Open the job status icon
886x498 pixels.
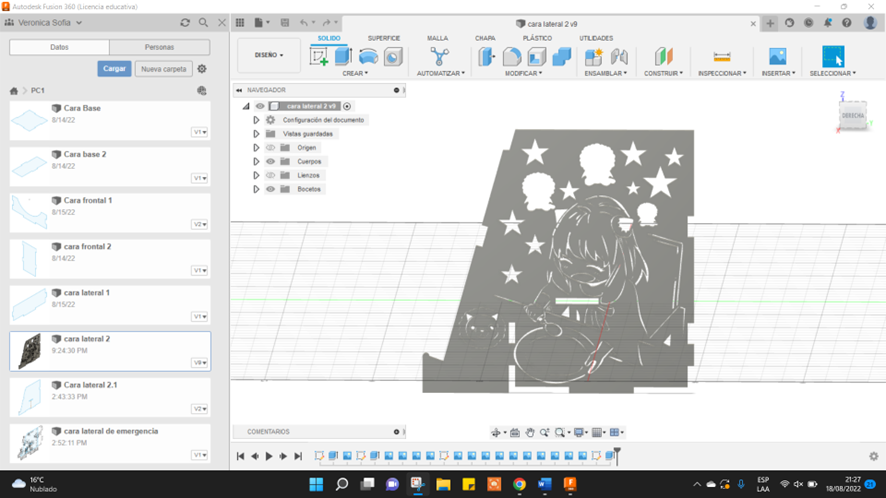[809, 23]
